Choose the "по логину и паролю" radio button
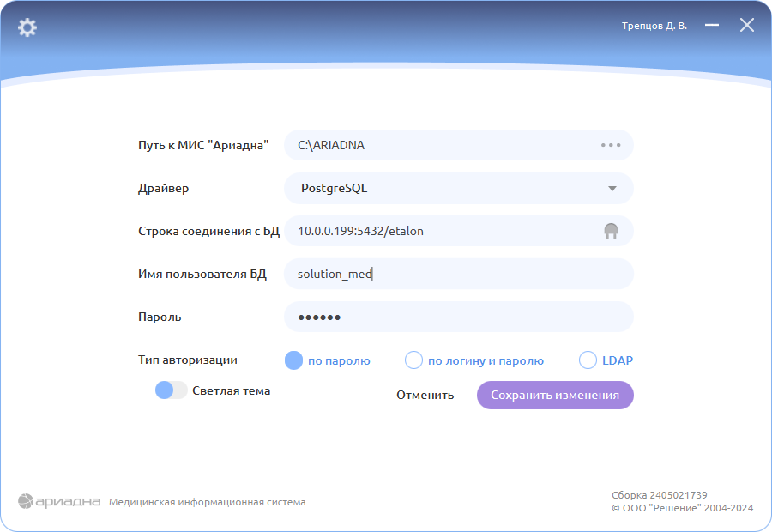 413,360
